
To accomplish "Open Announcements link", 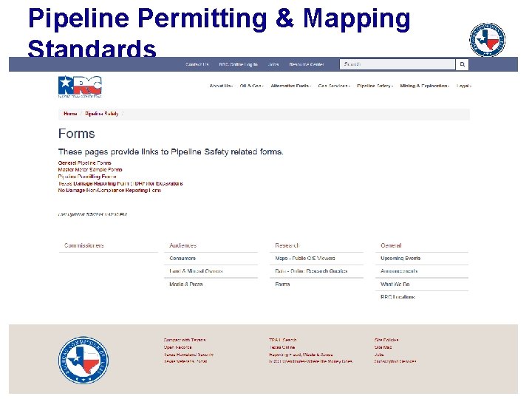I will [399, 271].
